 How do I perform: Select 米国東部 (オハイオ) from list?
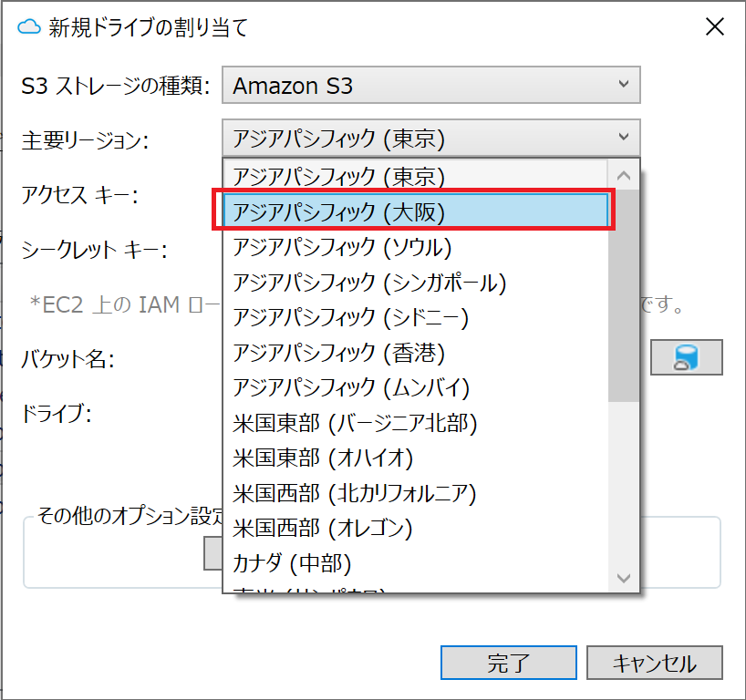point(336,458)
